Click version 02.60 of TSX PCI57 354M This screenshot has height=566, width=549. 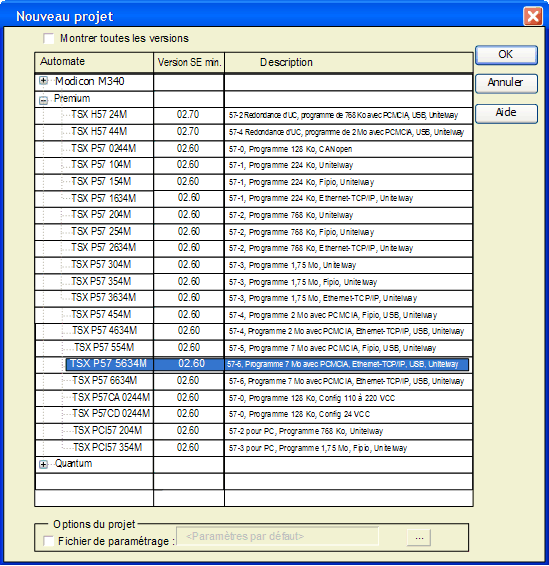tap(188, 447)
